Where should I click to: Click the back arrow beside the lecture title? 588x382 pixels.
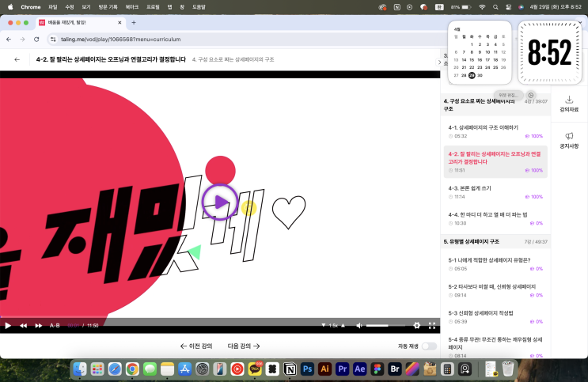(x=17, y=59)
